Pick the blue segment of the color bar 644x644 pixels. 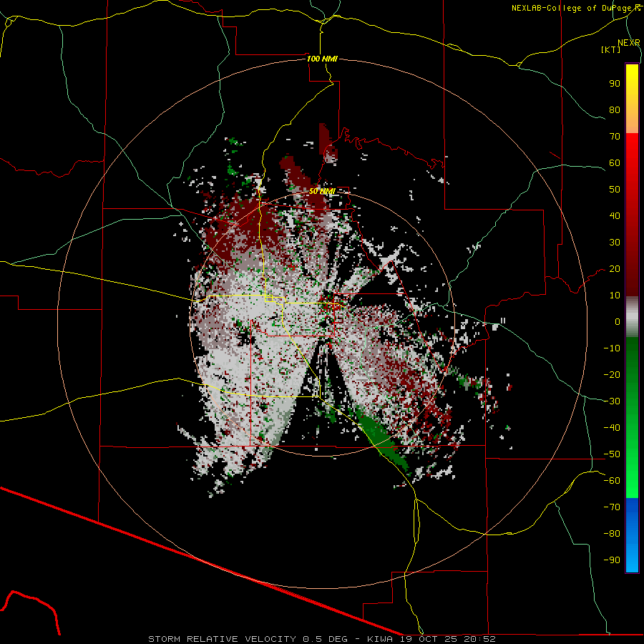(x=632, y=535)
